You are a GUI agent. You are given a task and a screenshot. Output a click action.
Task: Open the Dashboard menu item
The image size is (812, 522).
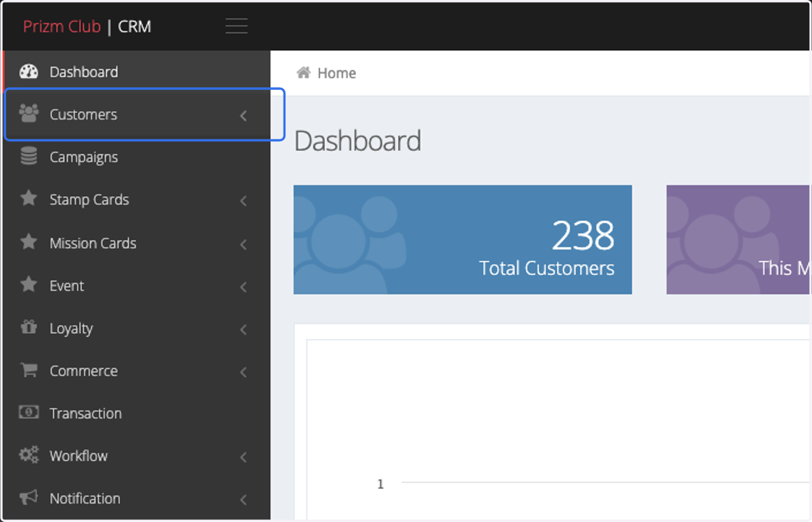pos(137,72)
